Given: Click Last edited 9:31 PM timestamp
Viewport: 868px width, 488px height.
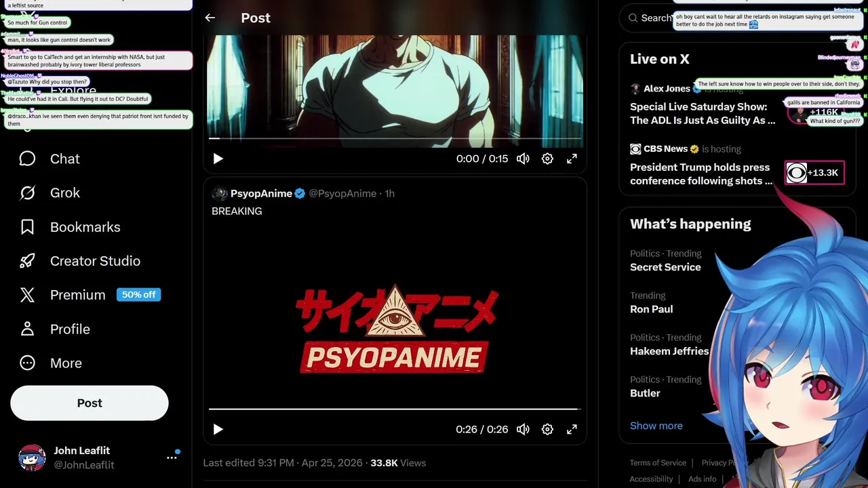Looking at the screenshot, I should coord(282,463).
